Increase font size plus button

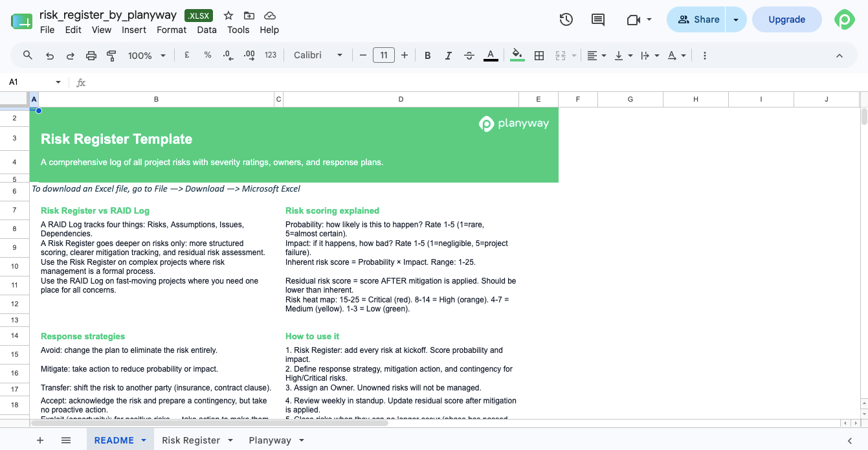(x=405, y=56)
